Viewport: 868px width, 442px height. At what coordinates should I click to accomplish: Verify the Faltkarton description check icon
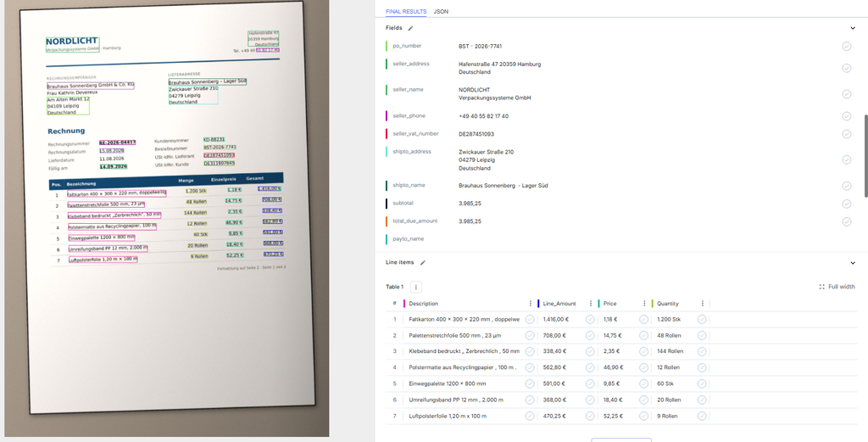click(x=530, y=319)
